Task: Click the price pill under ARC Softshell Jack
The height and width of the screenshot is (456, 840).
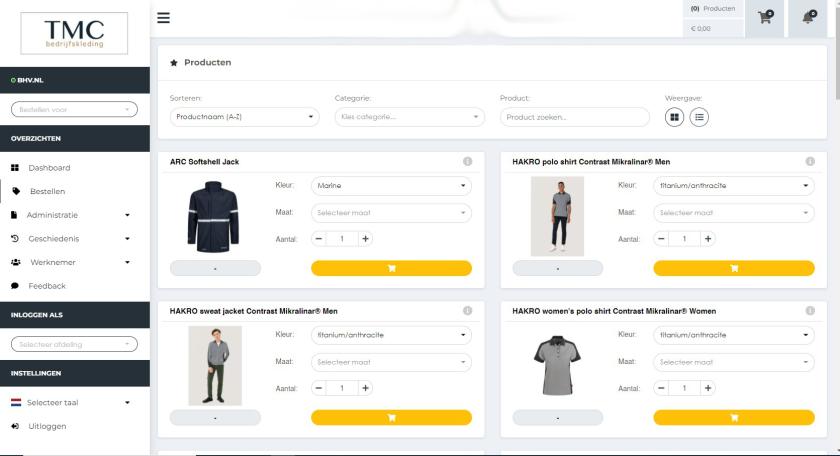Action: click(x=215, y=268)
